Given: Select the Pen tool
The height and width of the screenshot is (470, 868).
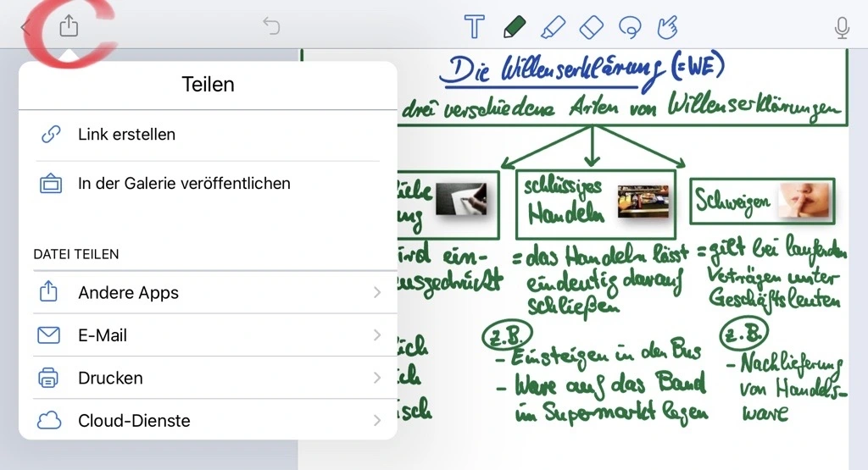Looking at the screenshot, I should pos(514,27).
